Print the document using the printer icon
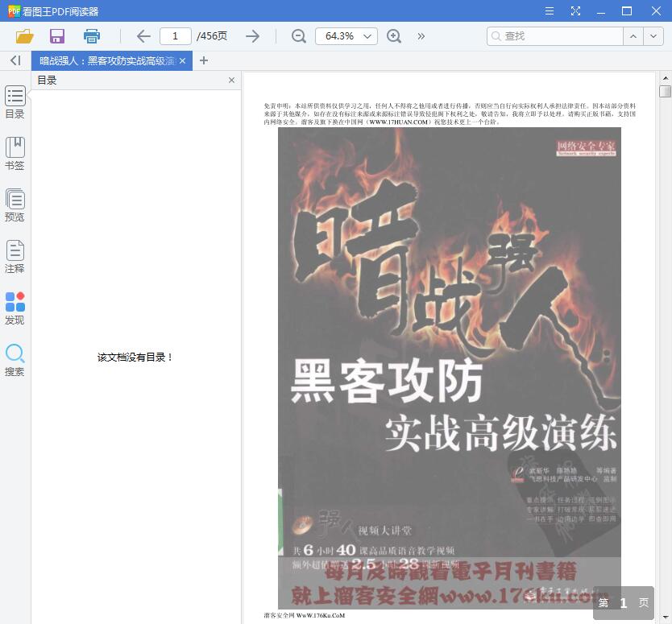Viewport: 672px width, 624px height. click(92, 36)
